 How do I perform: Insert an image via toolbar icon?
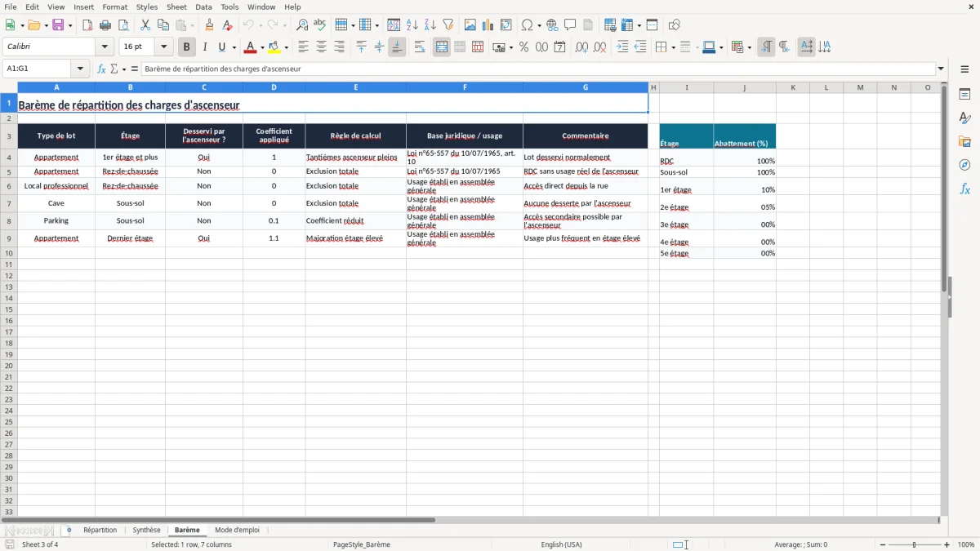tap(470, 25)
